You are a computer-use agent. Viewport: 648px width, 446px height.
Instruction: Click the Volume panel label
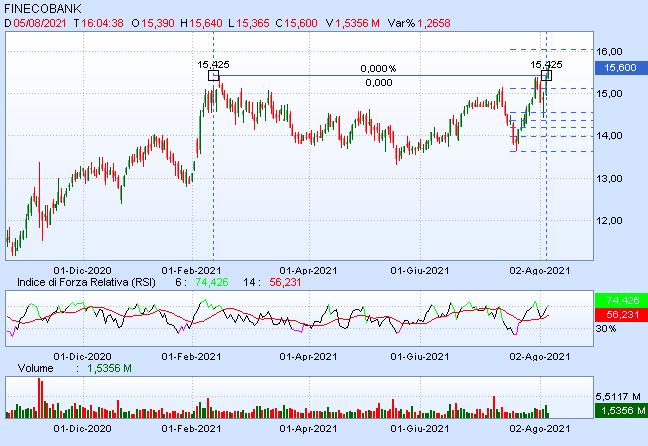click(x=36, y=368)
